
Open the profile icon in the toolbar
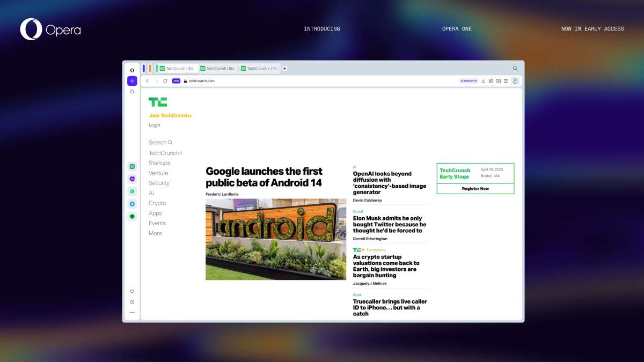(514, 80)
